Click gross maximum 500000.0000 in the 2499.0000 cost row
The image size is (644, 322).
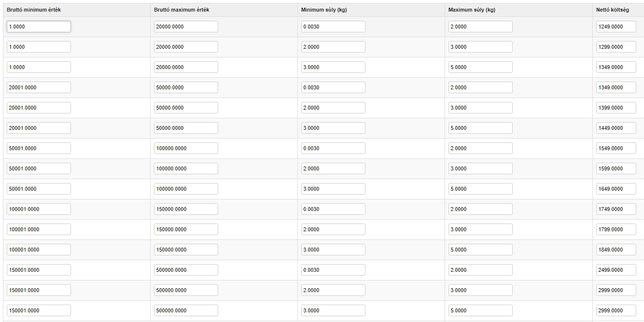click(186, 270)
